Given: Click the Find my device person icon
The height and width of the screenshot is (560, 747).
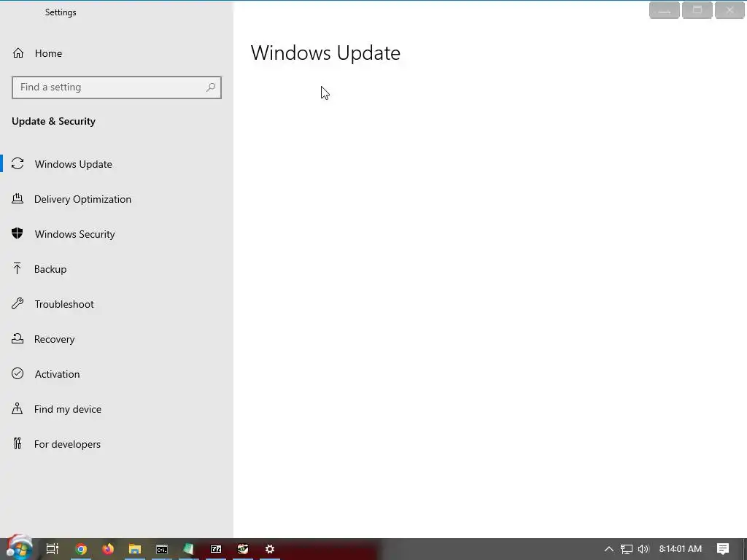Looking at the screenshot, I should [18, 408].
